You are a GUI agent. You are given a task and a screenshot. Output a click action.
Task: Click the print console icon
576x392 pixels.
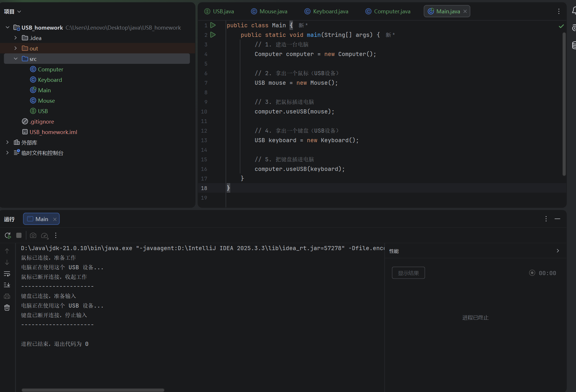pyautogui.click(x=7, y=296)
